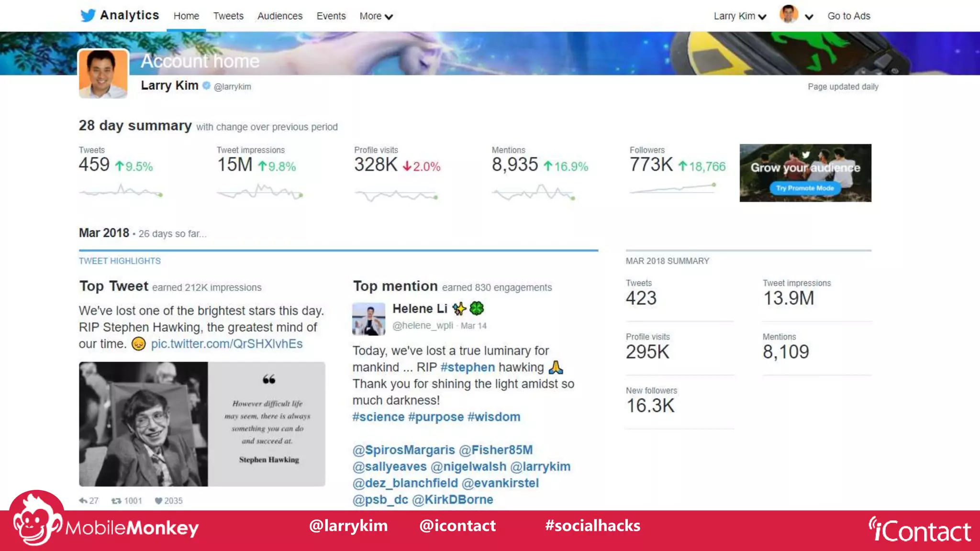980x551 pixels.
Task: Click the Profile visits value 295K
Action: [647, 352]
